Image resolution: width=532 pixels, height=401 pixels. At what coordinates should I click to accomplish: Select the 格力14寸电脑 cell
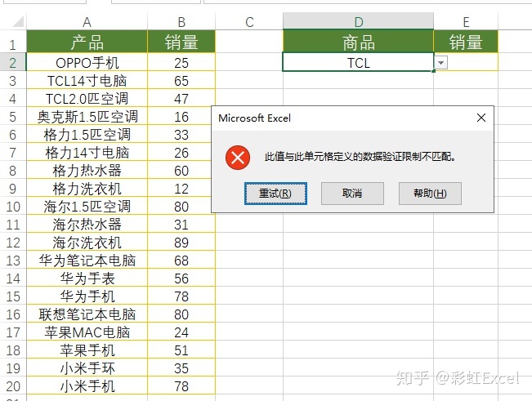[87, 153]
